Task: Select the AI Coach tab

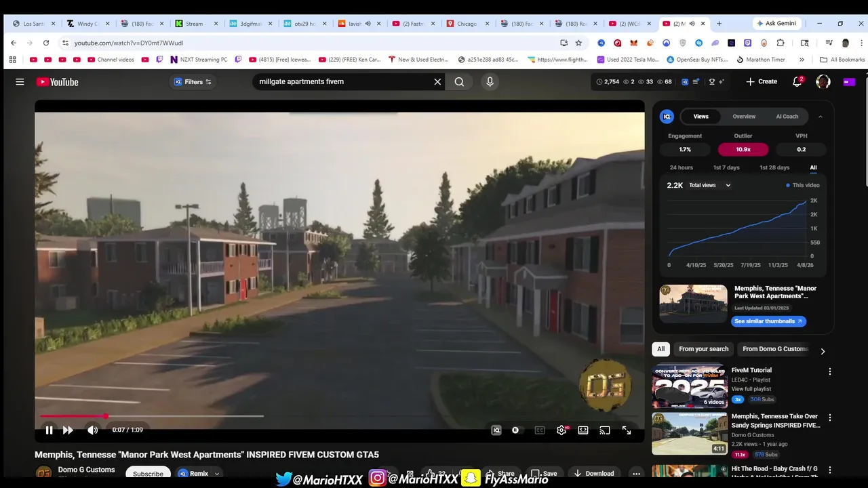Action: tap(787, 117)
